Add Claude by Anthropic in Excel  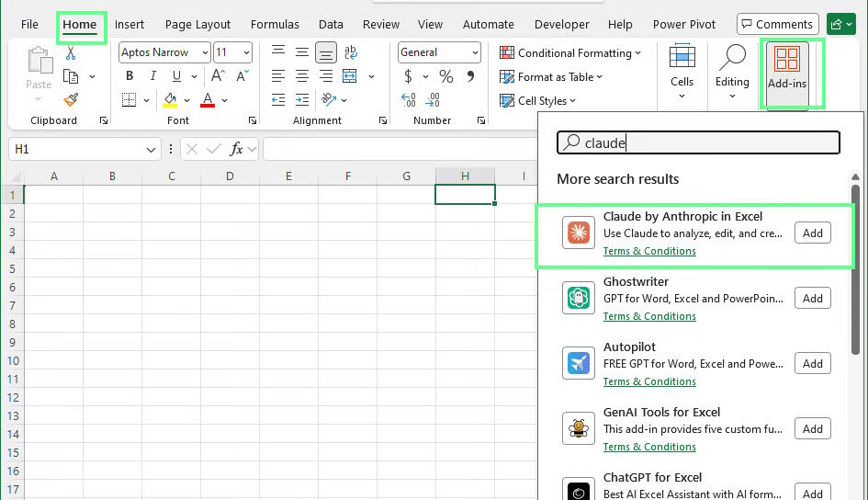(813, 233)
